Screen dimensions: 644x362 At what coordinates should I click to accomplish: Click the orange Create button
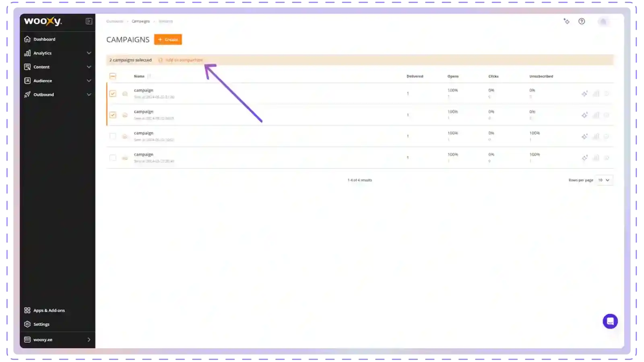(x=168, y=39)
